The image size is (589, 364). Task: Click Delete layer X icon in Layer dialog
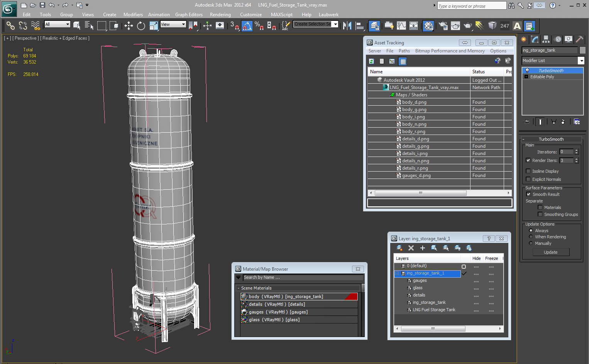[411, 248]
